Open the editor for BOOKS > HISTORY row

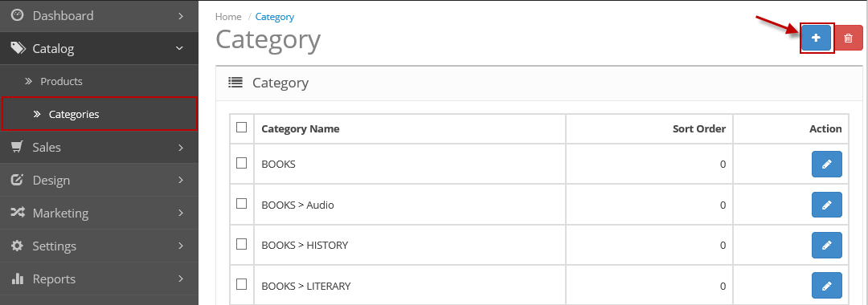[826, 246]
